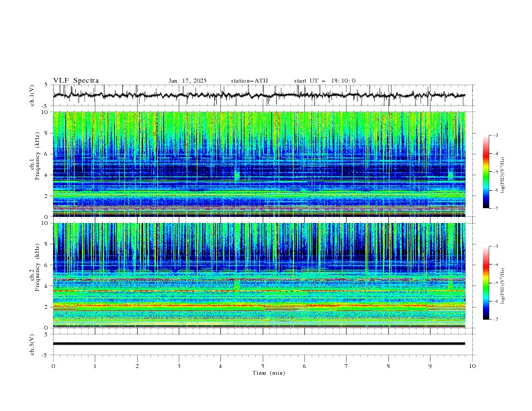Click time axis tick label "7"
Viewport: 532px width, 411px height.
347,366
